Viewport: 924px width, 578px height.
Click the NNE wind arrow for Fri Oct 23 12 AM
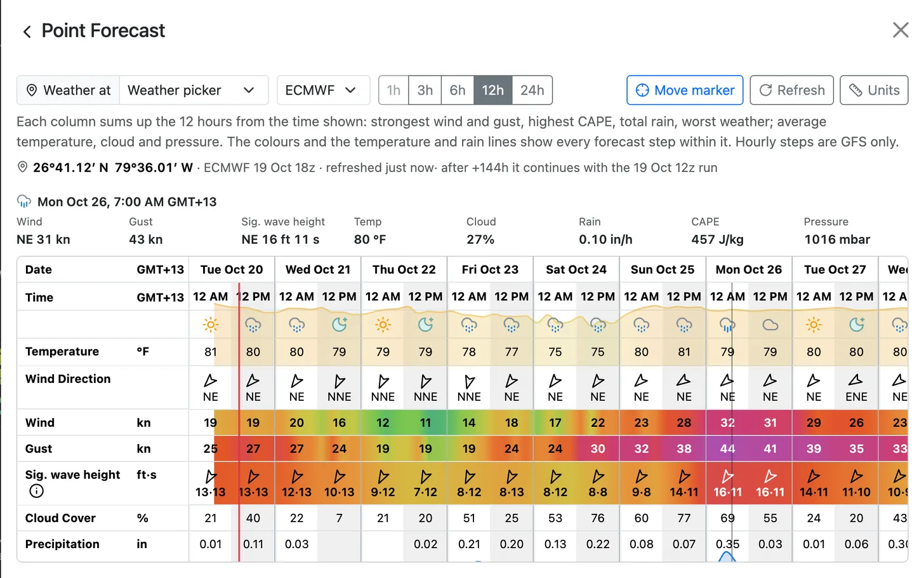(469, 381)
